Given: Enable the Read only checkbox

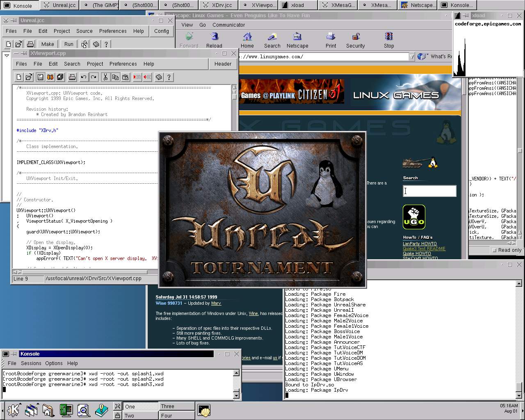Looking at the screenshot, I should coord(495,250).
